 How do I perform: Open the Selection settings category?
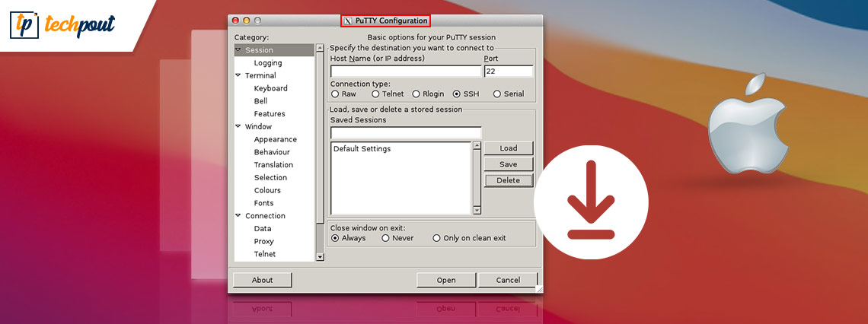coord(271,177)
